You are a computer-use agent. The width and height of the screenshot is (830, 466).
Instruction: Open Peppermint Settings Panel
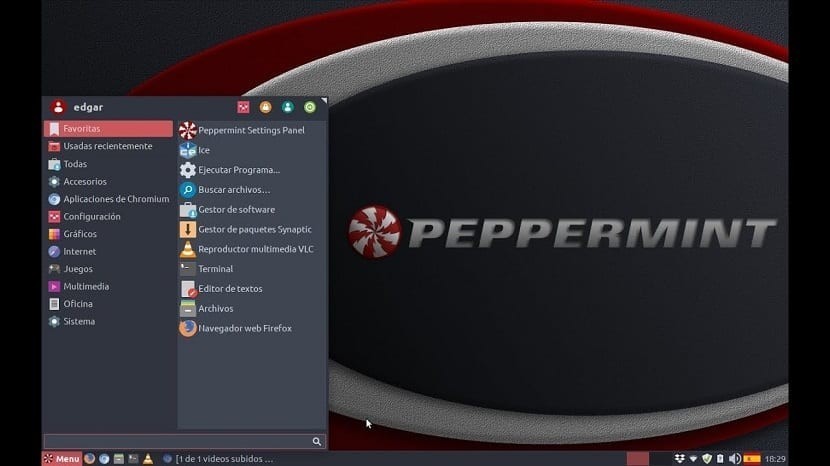click(250, 130)
